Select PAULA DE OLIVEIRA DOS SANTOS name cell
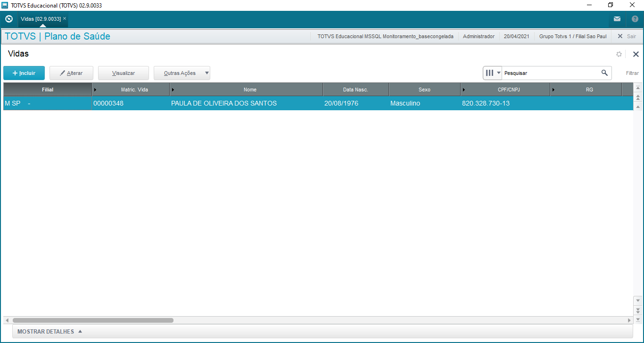This screenshot has width=644, height=343. [x=246, y=103]
